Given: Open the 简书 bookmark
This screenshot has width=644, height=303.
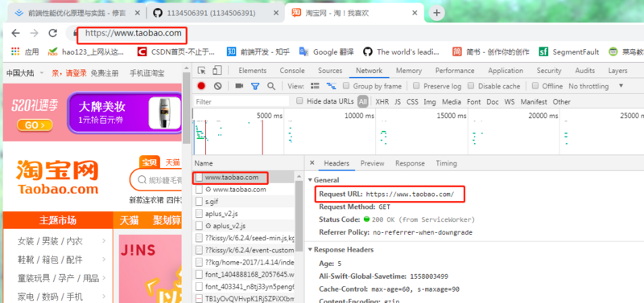Looking at the screenshot, I should pos(491,51).
